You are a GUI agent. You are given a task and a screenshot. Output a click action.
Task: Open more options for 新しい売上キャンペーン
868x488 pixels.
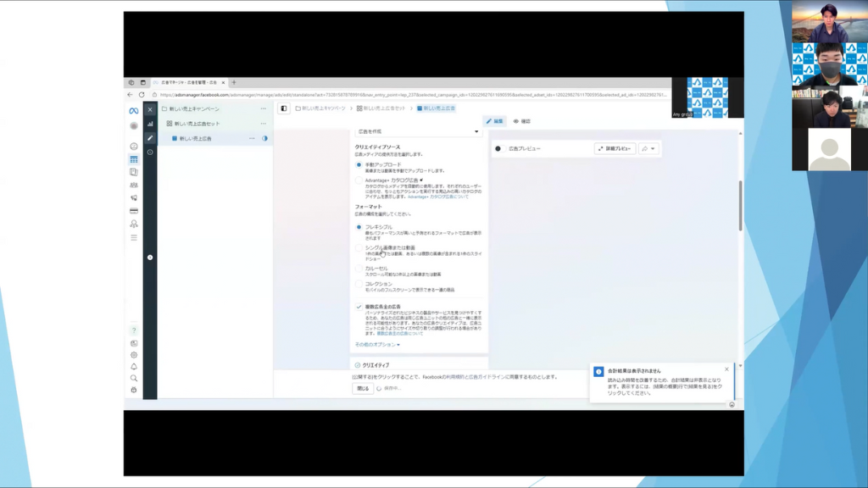pyautogui.click(x=264, y=109)
